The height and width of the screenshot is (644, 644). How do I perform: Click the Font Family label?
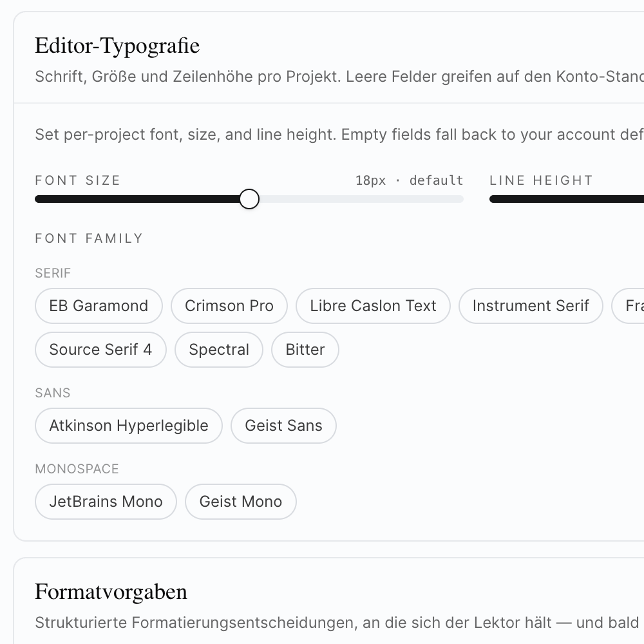pos(89,238)
